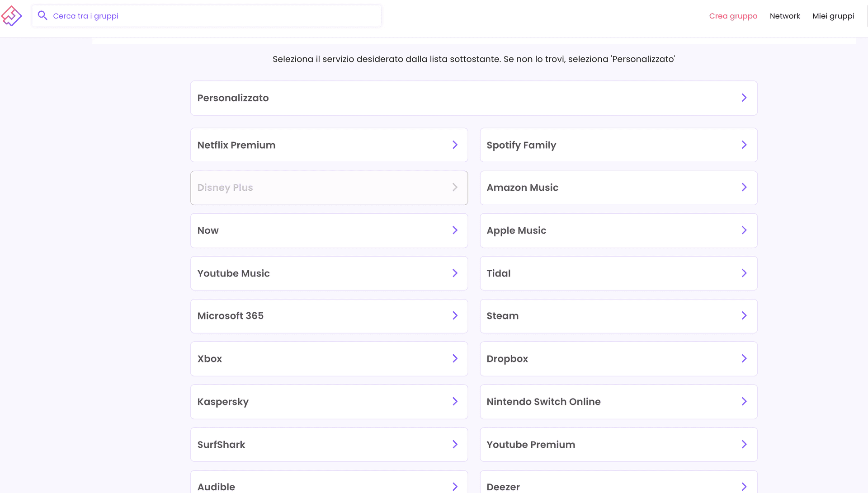Open the SurfShark service card
The height and width of the screenshot is (493, 868).
pyautogui.click(x=329, y=445)
